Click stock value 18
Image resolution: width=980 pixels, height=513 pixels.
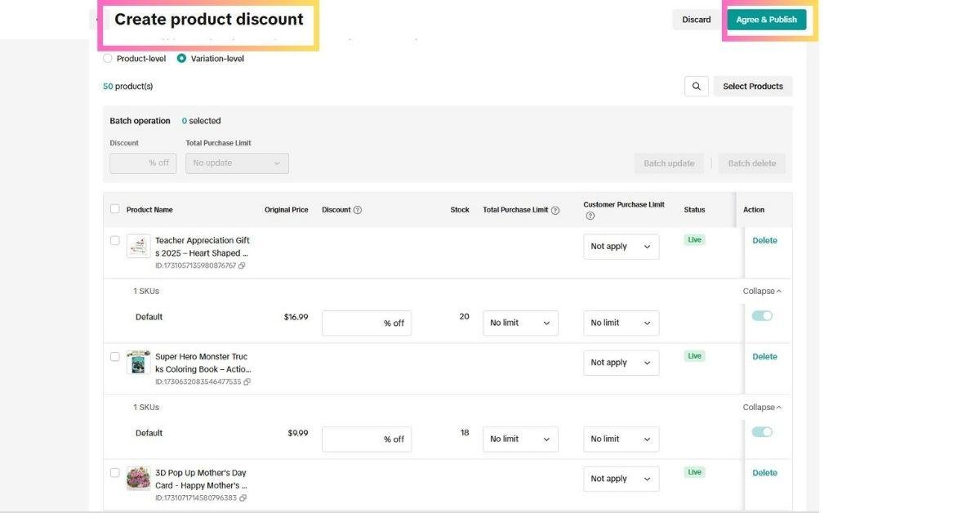coord(464,432)
